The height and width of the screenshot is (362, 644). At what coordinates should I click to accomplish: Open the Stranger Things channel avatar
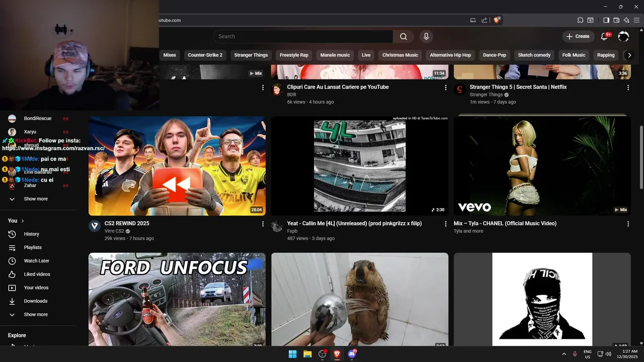coord(460,89)
